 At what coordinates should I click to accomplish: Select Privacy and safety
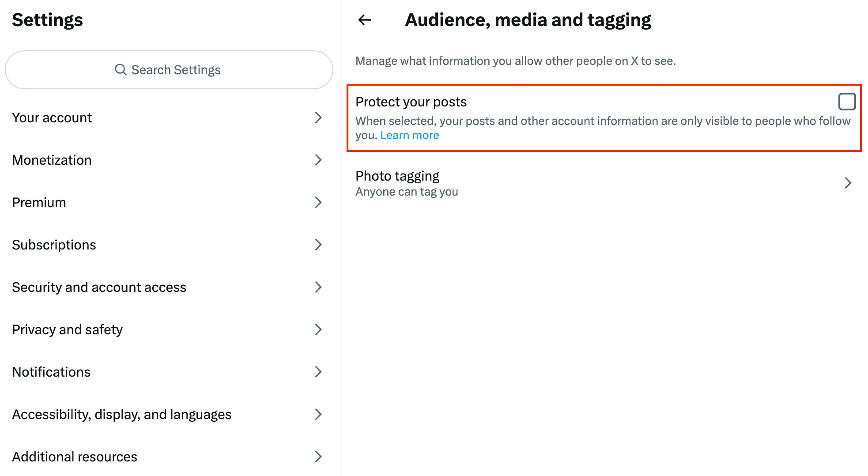click(68, 330)
